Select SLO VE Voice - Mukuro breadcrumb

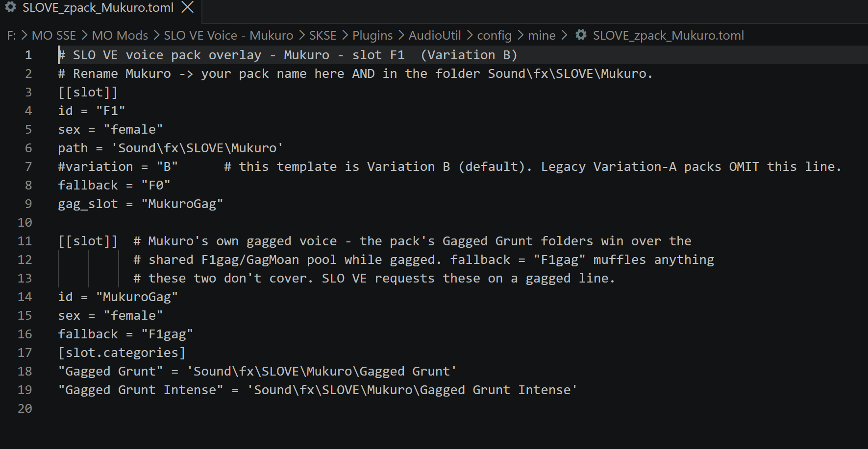(x=228, y=35)
